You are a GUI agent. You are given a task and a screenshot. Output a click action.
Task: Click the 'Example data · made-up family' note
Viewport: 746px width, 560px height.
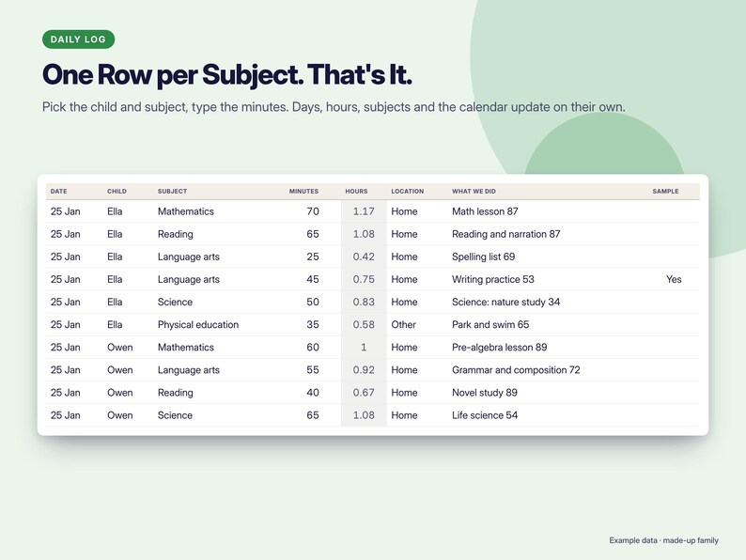(663, 540)
